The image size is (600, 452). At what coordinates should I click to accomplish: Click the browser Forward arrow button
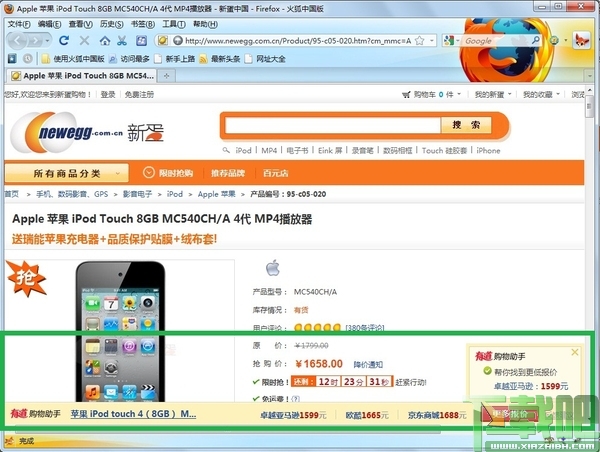(36, 40)
